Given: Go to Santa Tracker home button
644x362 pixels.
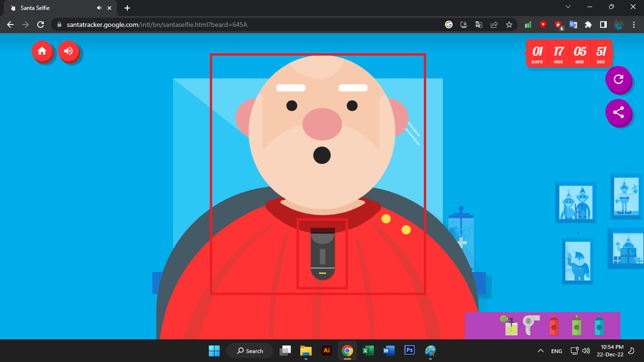Looking at the screenshot, I should click(42, 51).
